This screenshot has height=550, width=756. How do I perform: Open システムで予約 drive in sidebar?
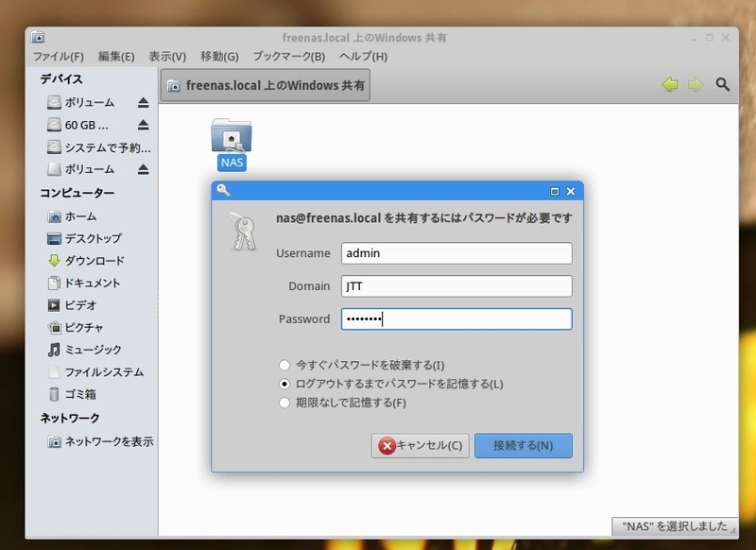[99, 147]
